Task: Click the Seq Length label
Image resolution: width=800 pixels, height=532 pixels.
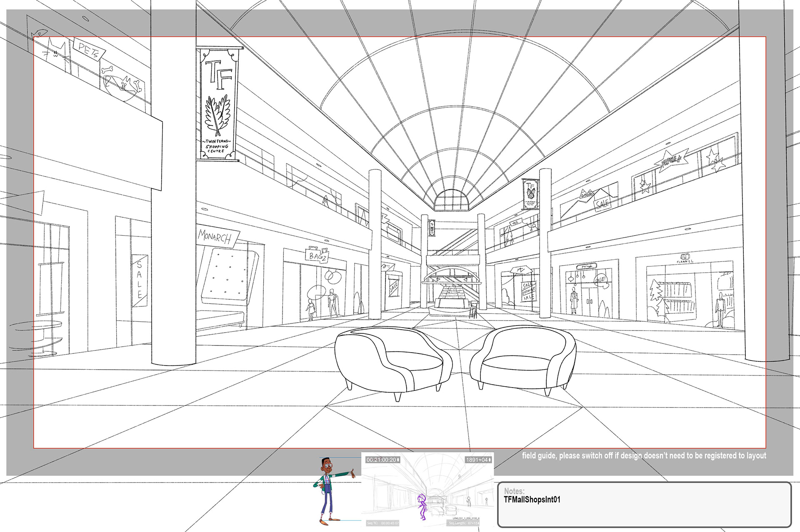Action: click(x=464, y=523)
